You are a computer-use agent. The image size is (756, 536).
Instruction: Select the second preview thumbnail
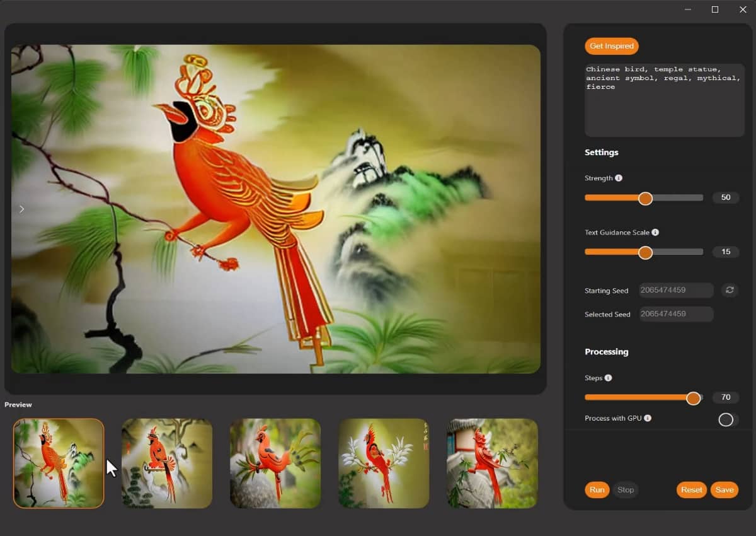[x=166, y=463]
